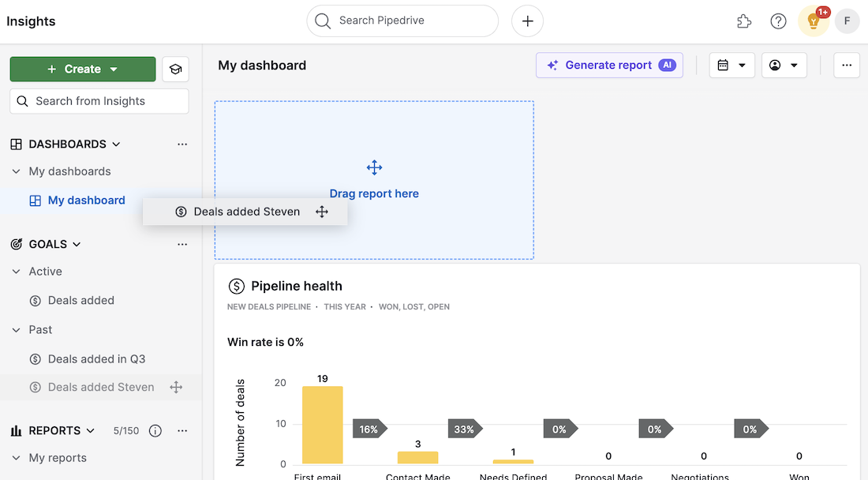This screenshot has height=480, width=868.
Task: Collapse the REPORTS section
Action: point(90,431)
